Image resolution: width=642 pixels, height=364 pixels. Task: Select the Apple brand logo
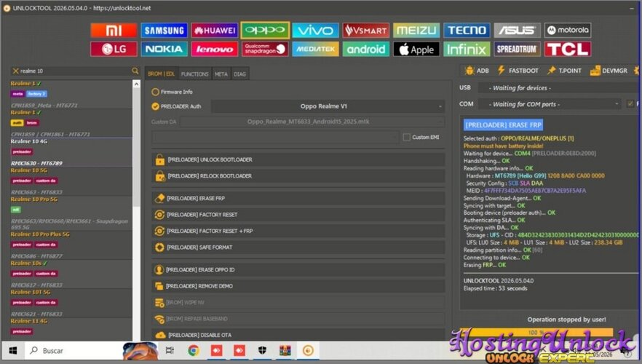tap(416, 49)
